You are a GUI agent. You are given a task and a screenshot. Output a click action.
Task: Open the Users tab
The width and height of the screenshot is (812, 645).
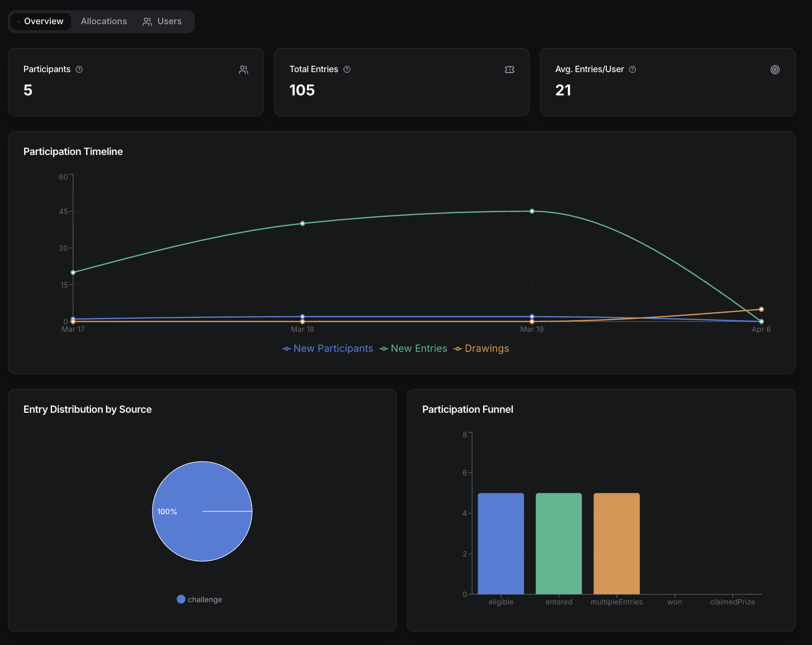click(162, 21)
